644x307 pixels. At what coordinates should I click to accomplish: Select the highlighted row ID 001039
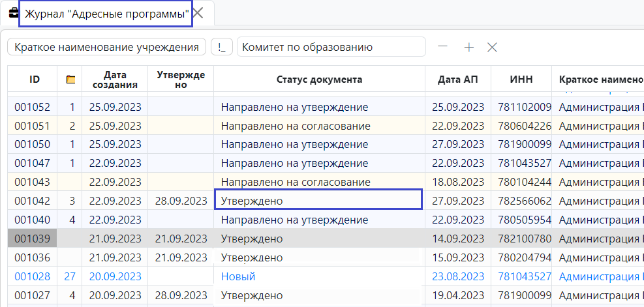(x=32, y=239)
